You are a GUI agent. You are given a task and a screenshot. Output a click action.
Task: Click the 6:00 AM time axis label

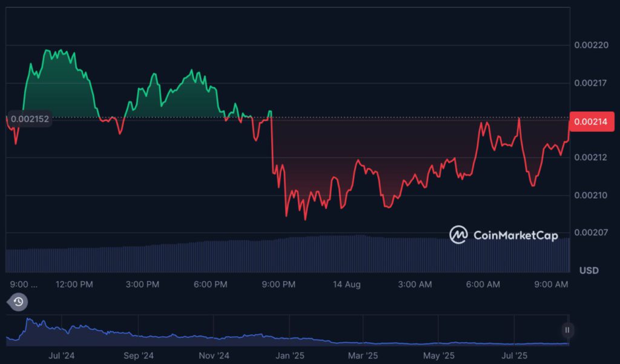(x=484, y=284)
